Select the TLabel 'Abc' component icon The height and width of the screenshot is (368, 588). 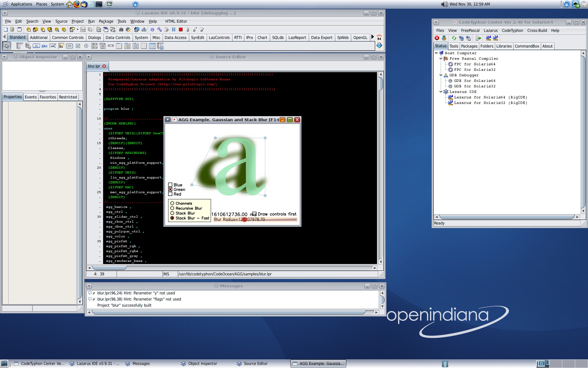pos(44,46)
